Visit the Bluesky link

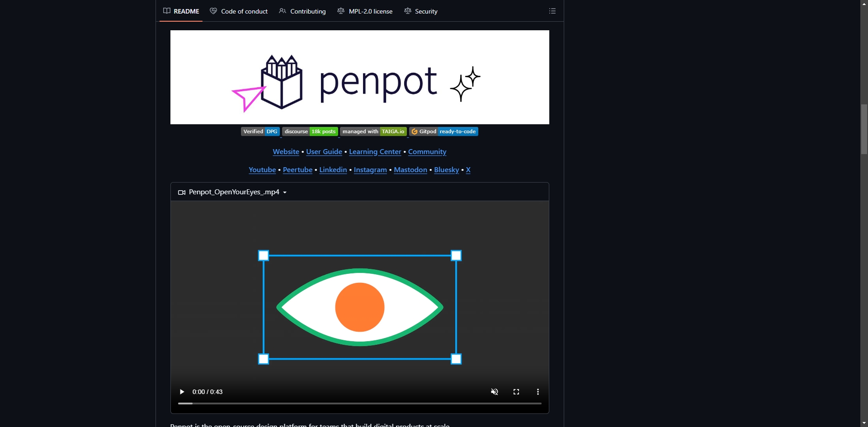pyautogui.click(x=447, y=170)
